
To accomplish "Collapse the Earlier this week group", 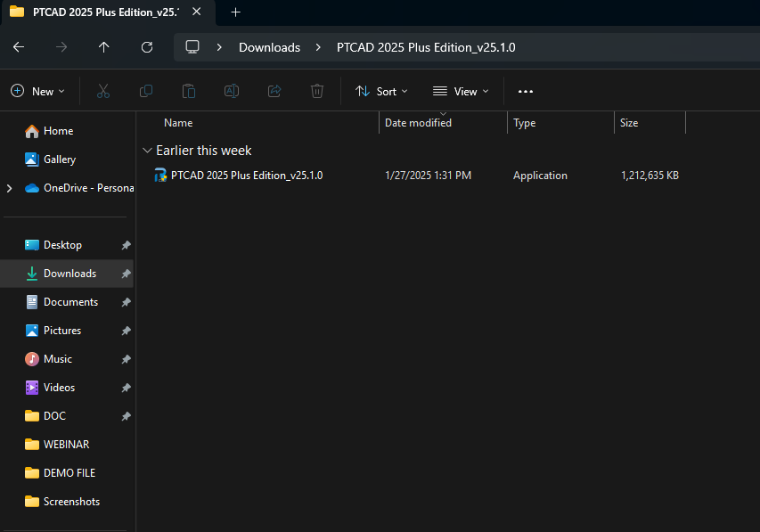I will pyautogui.click(x=147, y=151).
